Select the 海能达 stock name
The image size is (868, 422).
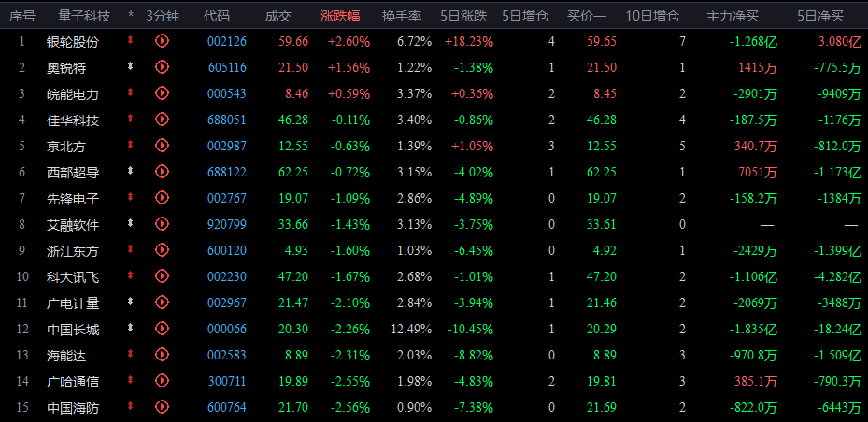66,356
